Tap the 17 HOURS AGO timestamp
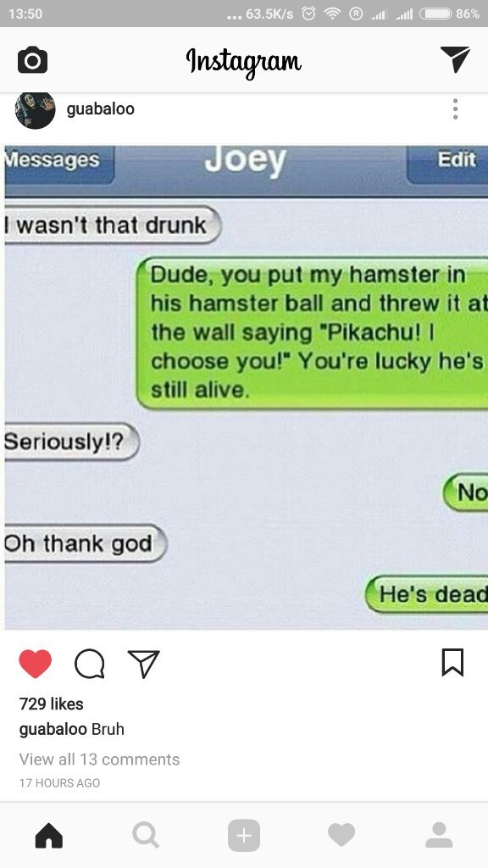Image resolution: width=488 pixels, height=868 pixels. tap(60, 782)
